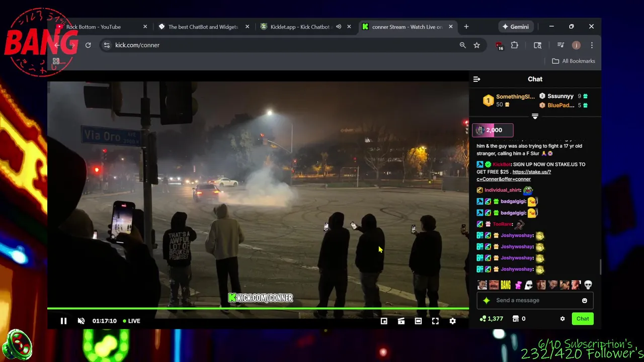Open SomethingSl... top gifter profile
This screenshot has width=644, height=362.
pos(515,97)
